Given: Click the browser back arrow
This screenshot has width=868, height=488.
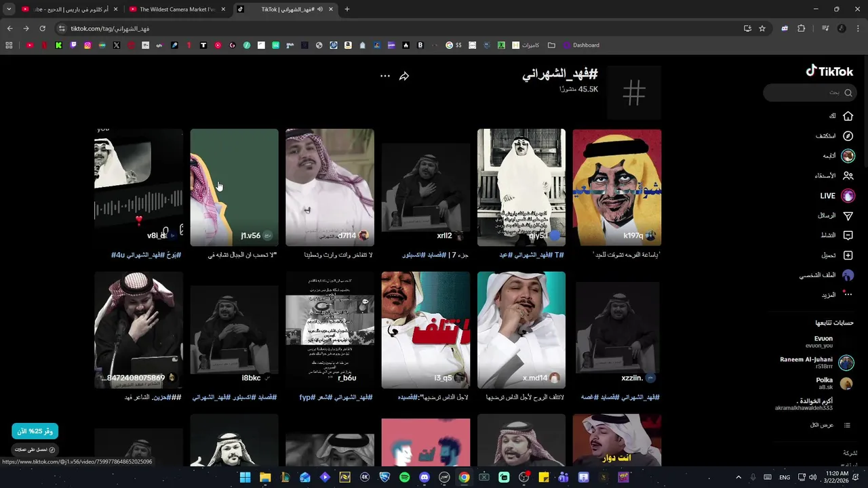Looking at the screenshot, I should coord(9,28).
